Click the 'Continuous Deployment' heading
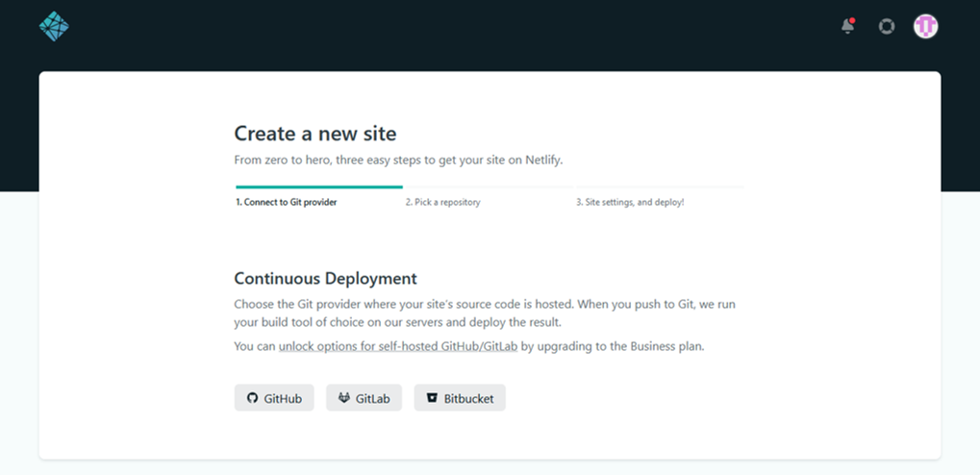Image resolution: width=980 pixels, height=475 pixels. [x=326, y=278]
